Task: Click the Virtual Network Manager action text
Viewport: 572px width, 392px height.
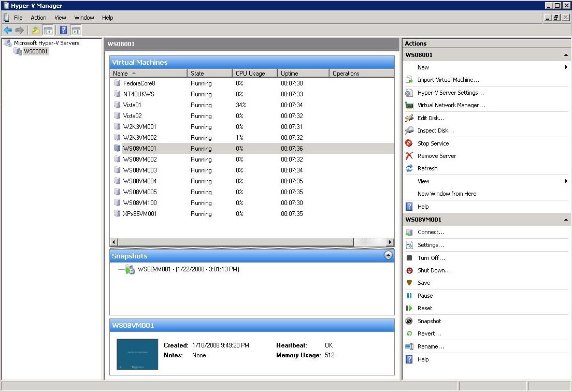Action: [451, 106]
